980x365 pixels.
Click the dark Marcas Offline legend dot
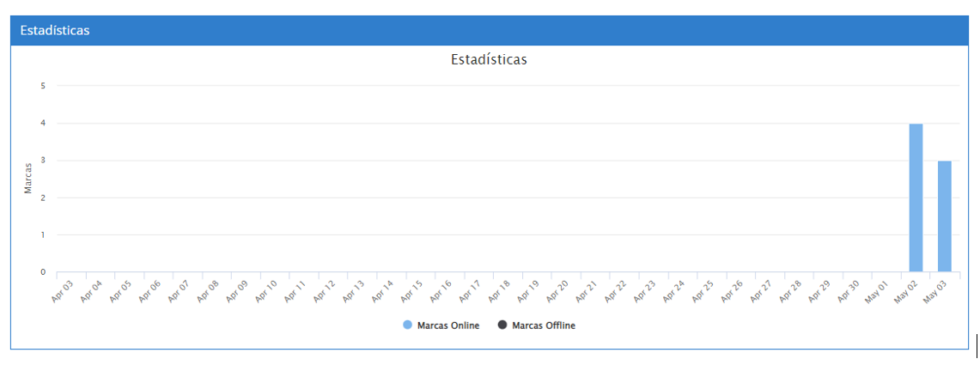[502, 325]
